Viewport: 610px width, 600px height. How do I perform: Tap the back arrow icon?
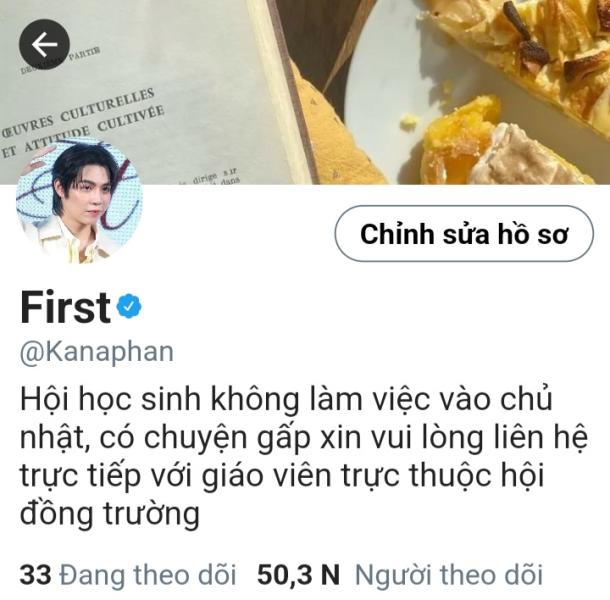[44, 44]
